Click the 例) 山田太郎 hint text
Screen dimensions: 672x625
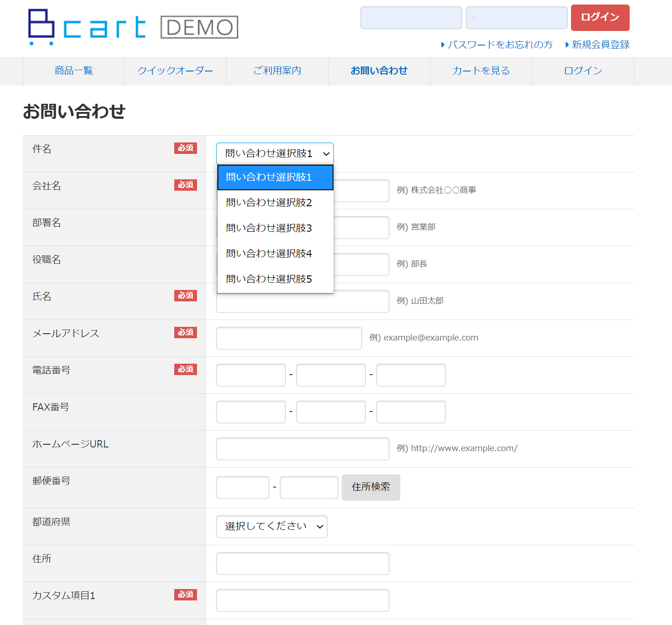tap(420, 301)
